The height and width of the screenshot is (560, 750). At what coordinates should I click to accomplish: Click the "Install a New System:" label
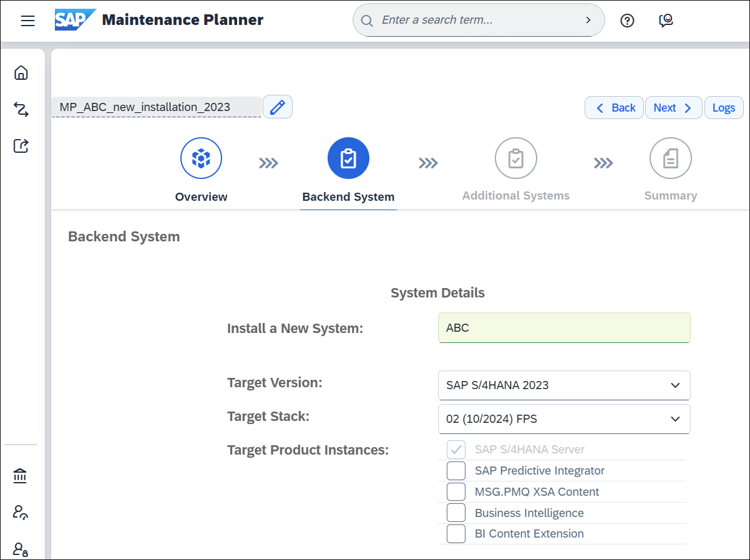[295, 328]
